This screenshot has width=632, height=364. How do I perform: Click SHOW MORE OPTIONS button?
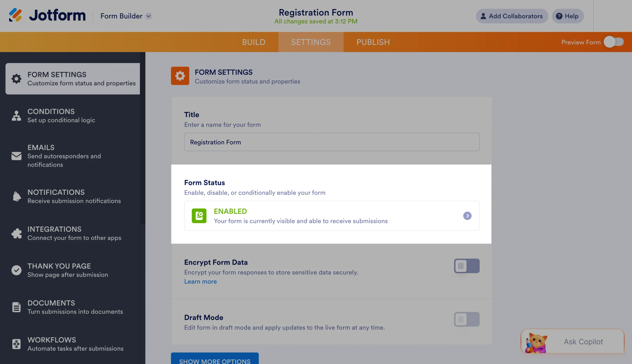click(x=215, y=359)
